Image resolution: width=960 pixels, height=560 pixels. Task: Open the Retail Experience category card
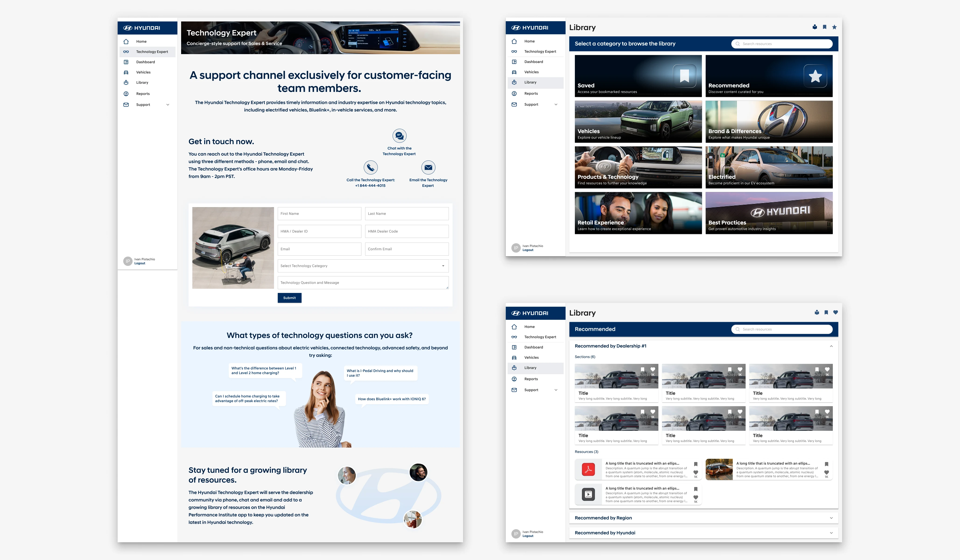pos(638,213)
